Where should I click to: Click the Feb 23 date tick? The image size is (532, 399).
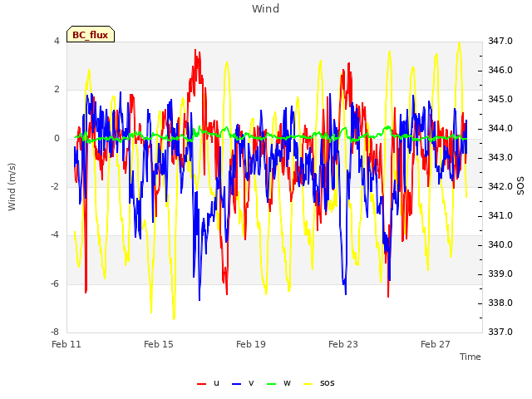(x=343, y=344)
